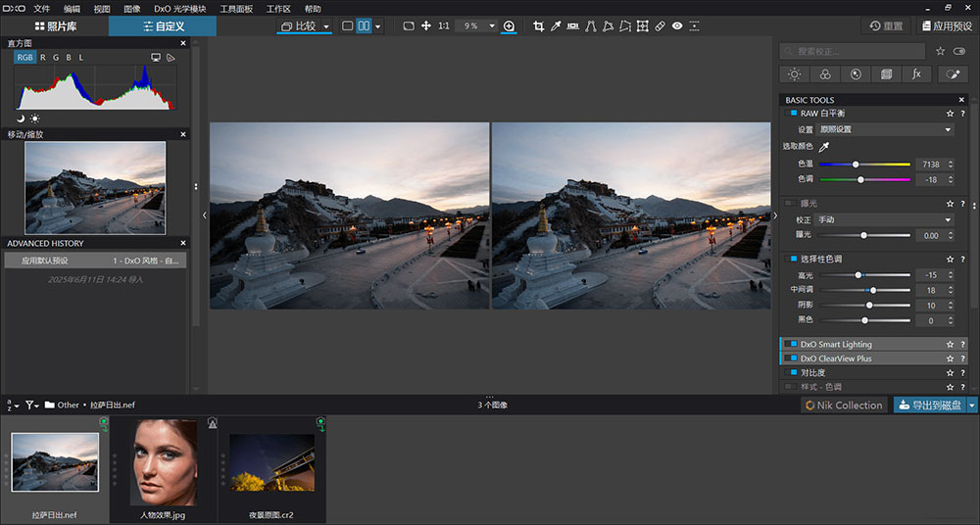
Task: Select the Repair bandage tool
Action: pyautogui.click(x=660, y=26)
